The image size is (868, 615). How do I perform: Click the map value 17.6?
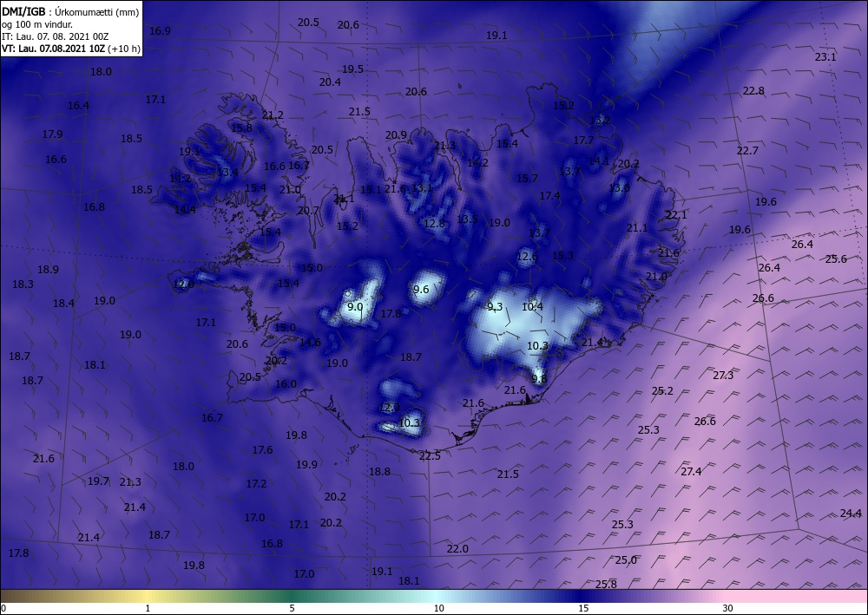[x=262, y=449]
